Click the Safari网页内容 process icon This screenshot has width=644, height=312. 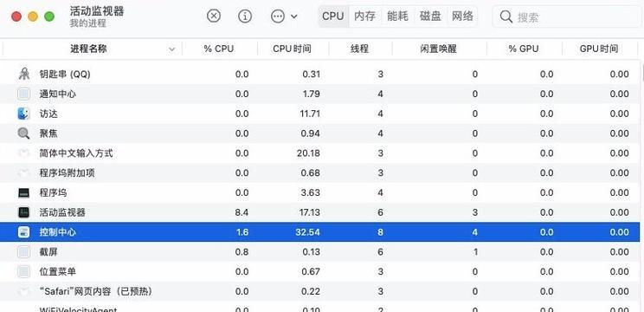tap(24, 291)
